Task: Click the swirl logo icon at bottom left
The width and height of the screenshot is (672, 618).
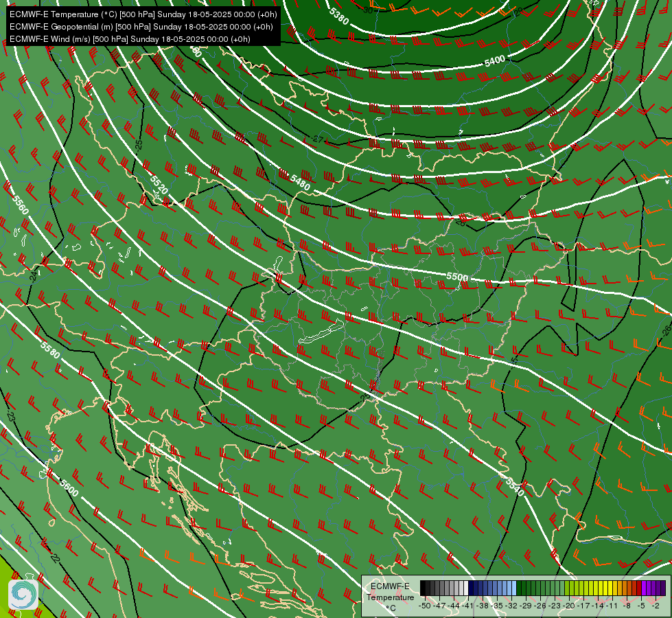Action: click(23, 595)
